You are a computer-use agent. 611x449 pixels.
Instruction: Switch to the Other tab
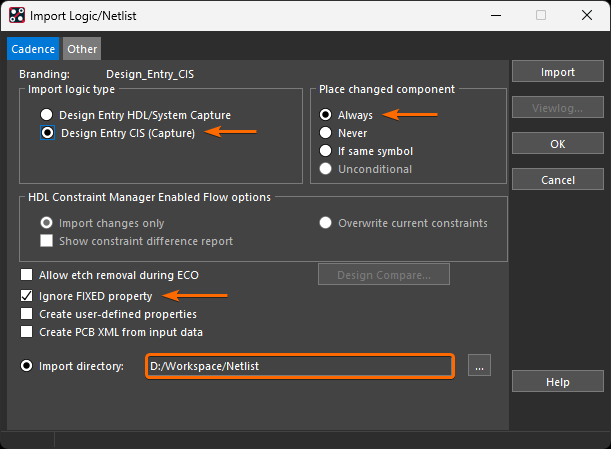[x=82, y=48]
